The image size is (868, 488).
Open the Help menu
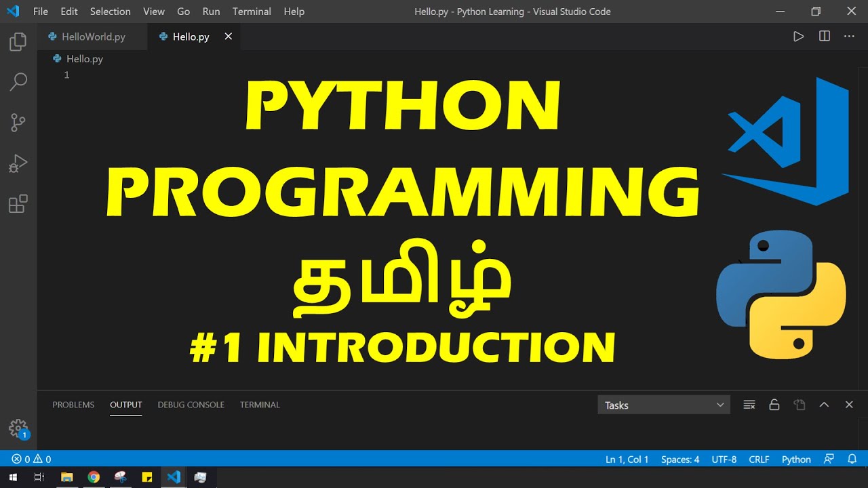point(294,12)
